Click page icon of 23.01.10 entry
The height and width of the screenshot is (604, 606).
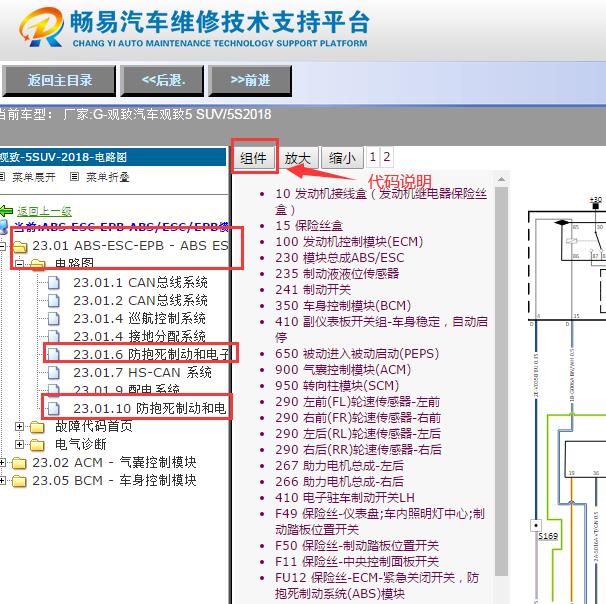click(54, 408)
